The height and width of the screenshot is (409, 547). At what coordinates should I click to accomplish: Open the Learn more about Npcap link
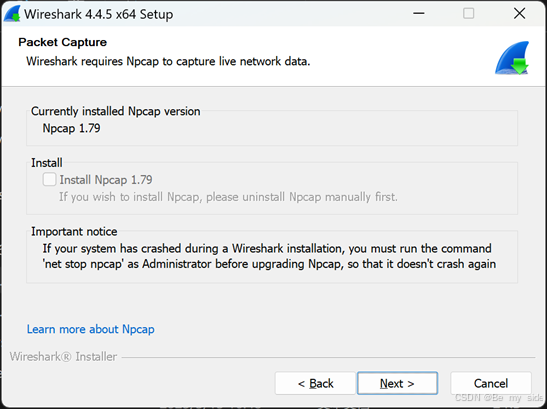tap(91, 329)
